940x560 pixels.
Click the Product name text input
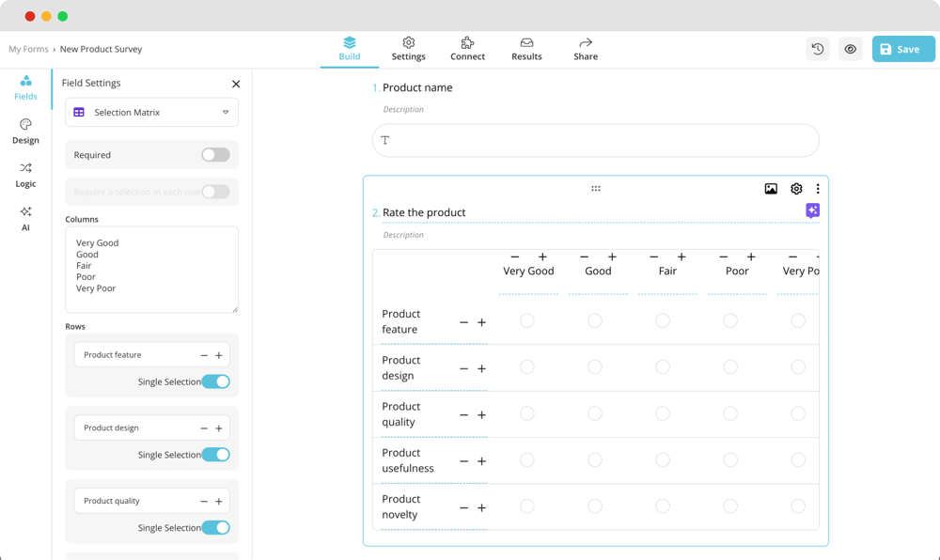[595, 140]
